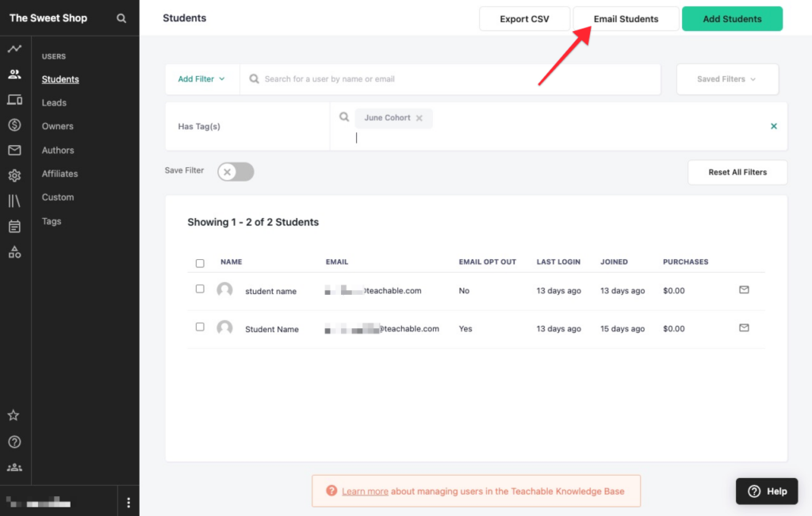Expand the Add Filter dropdown
The height and width of the screenshot is (516, 812).
[201, 79]
